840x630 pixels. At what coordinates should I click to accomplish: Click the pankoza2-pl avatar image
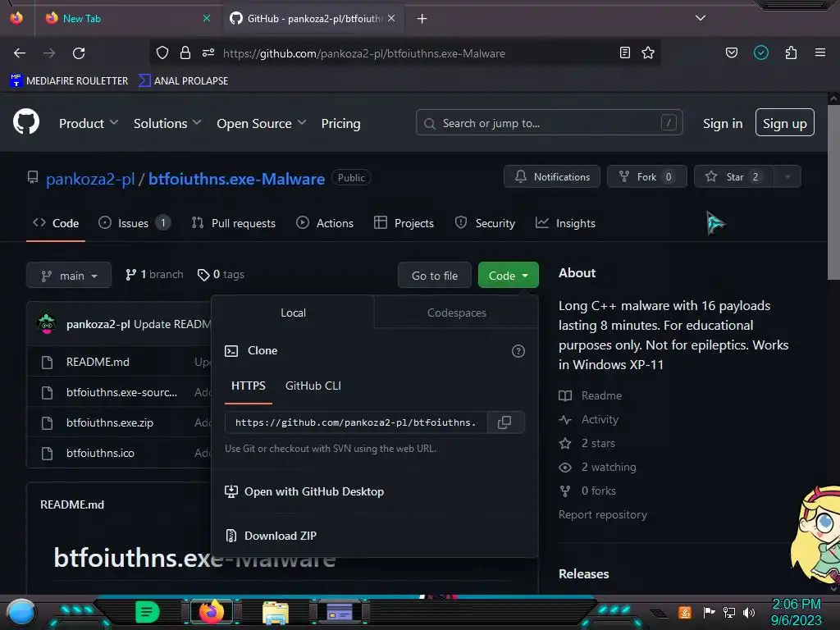pyautogui.click(x=47, y=324)
